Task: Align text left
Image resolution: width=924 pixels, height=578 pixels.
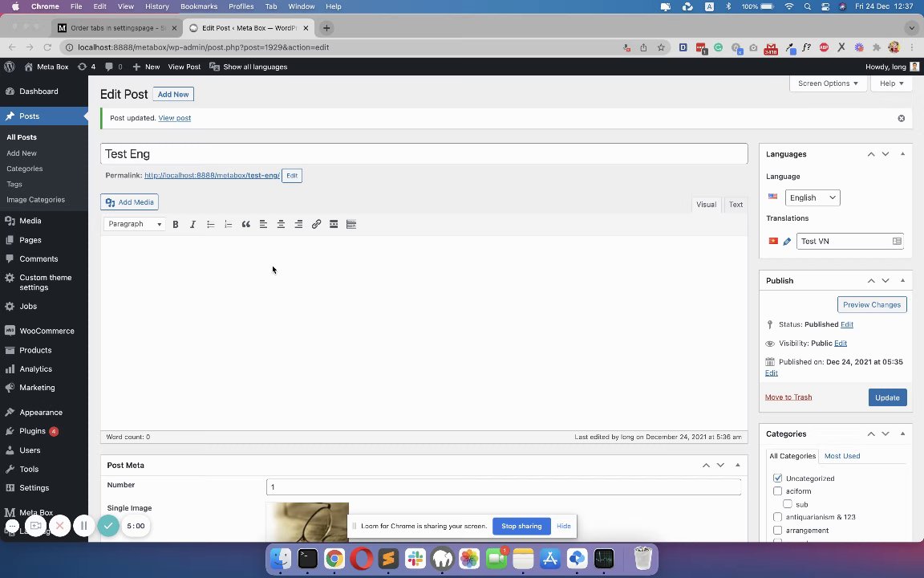Action: [x=263, y=224]
